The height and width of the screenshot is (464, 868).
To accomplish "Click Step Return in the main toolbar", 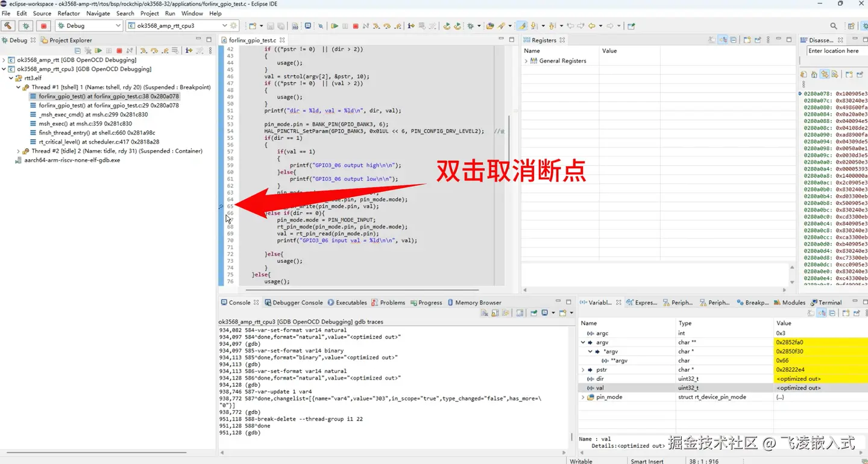I will (397, 26).
